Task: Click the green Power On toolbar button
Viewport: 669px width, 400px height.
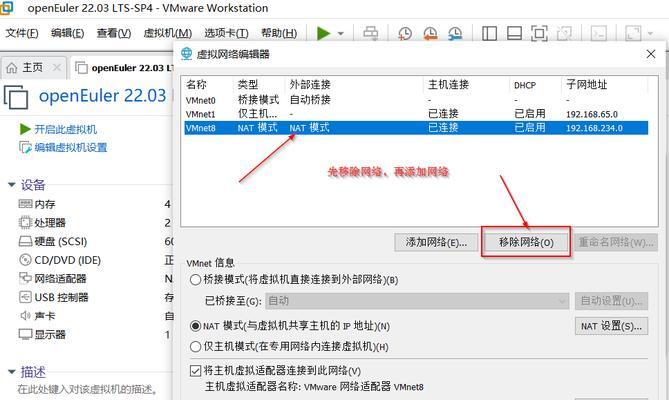Action: (323, 33)
